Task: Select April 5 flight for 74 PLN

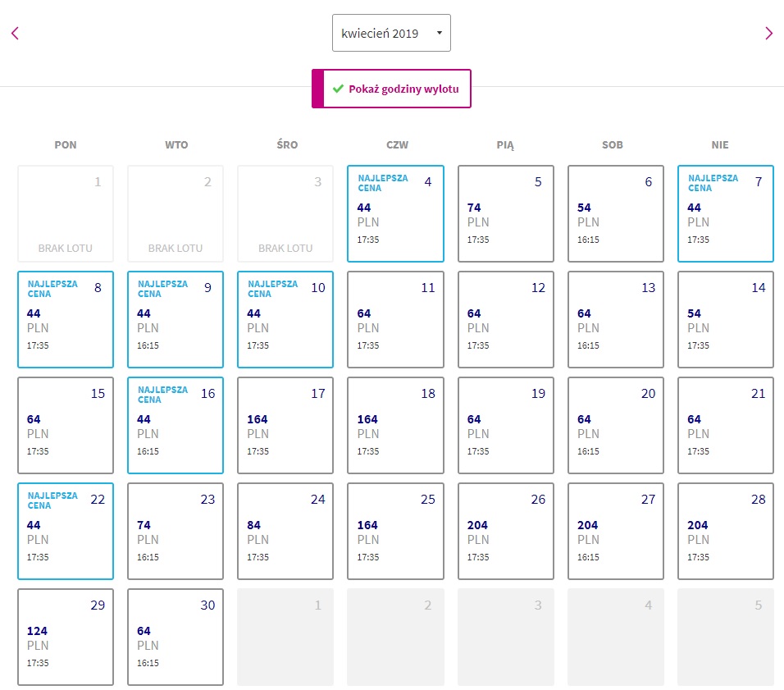Action: point(505,213)
